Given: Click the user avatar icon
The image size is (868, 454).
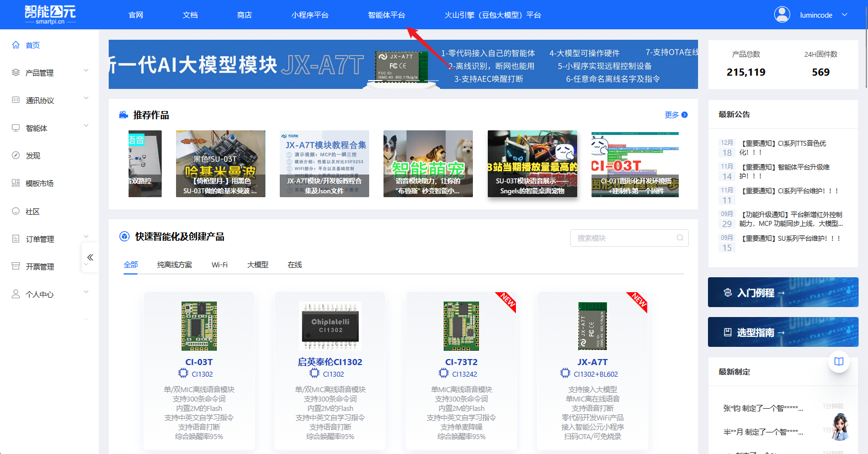Looking at the screenshot, I should [782, 14].
